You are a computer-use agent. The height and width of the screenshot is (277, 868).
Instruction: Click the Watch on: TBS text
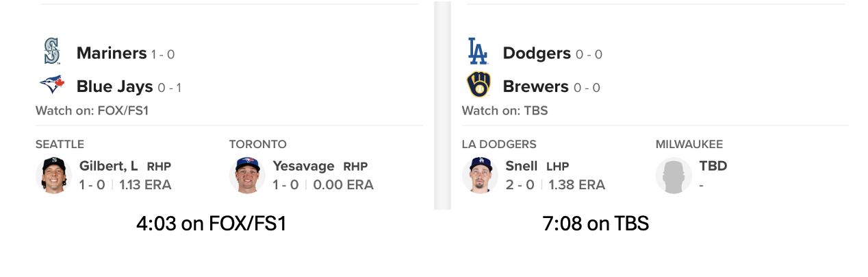[x=505, y=110]
